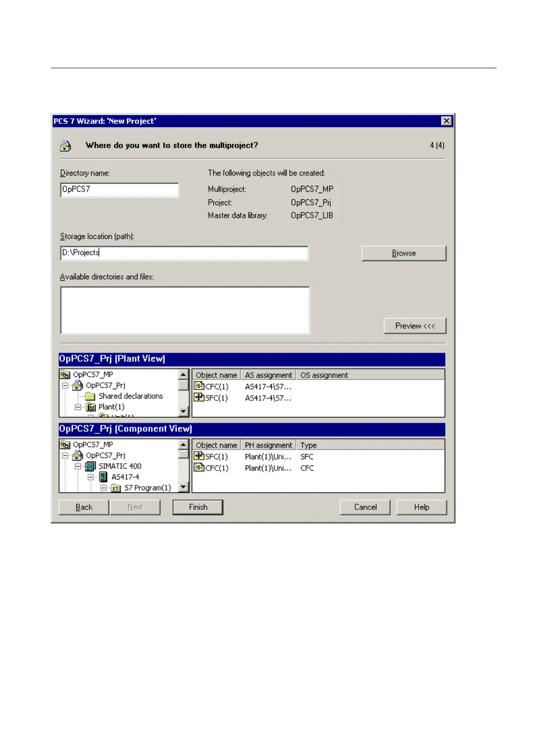Screen dimensions: 535x756
Task: Sort by Object name column in Component View
Action: click(x=217, y=445)
